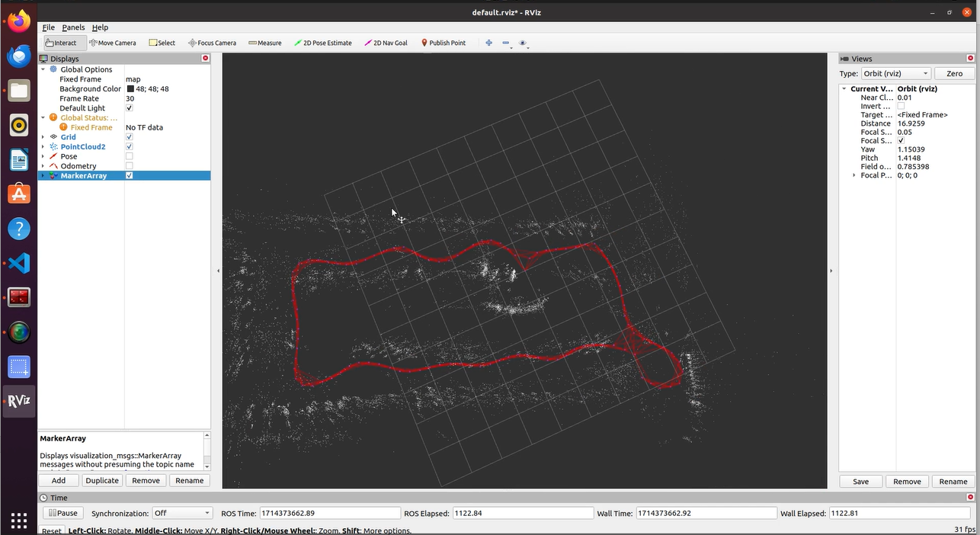Click Rename in the Displays panel

pos(189,480)
